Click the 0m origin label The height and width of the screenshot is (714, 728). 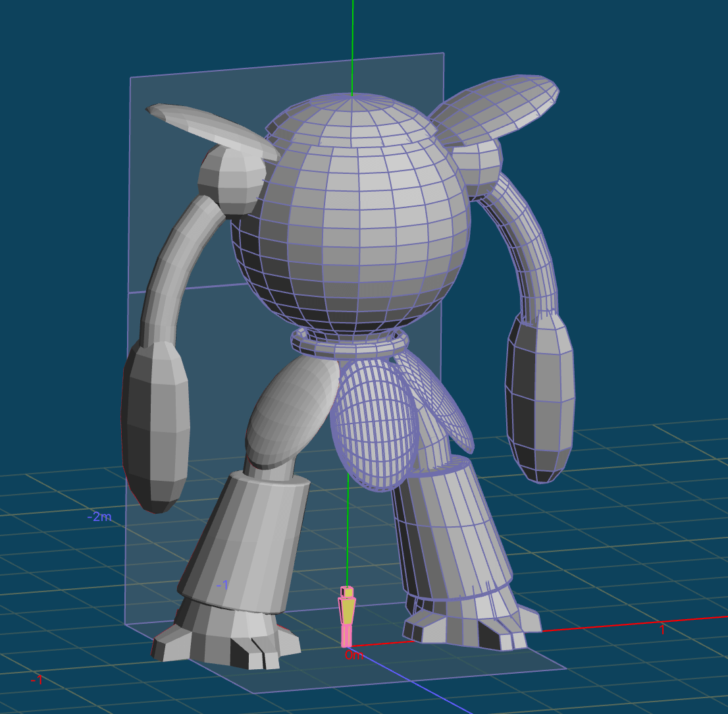point(353,655)
